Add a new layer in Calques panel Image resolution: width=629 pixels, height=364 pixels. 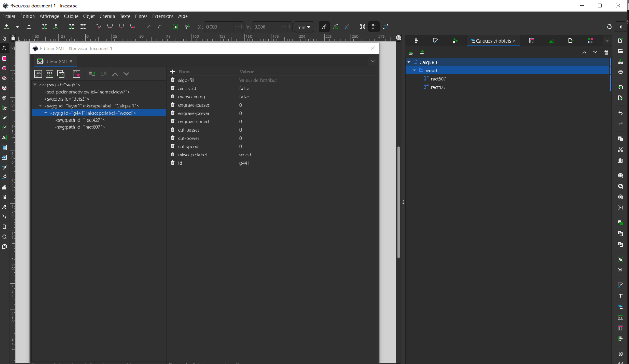422,52
